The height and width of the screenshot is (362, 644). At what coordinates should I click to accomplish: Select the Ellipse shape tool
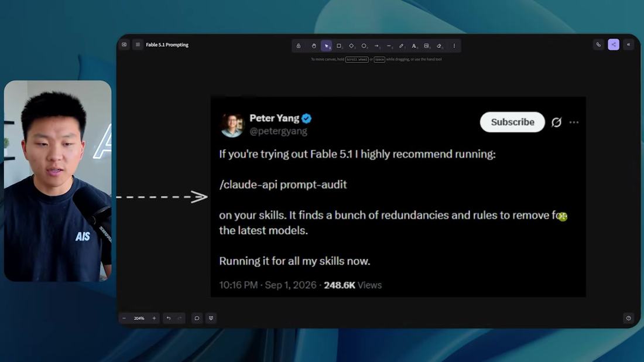(x=364, y=46)
